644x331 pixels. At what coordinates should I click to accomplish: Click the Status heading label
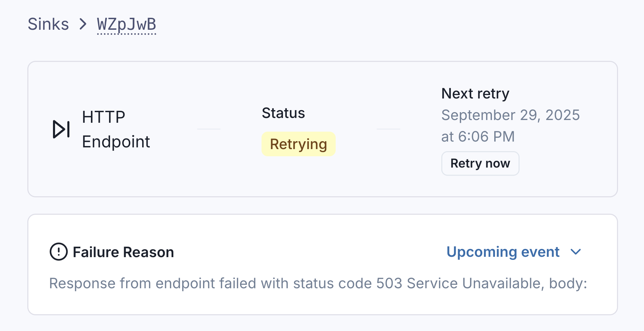pyautogui.click(x=283, y=113)
